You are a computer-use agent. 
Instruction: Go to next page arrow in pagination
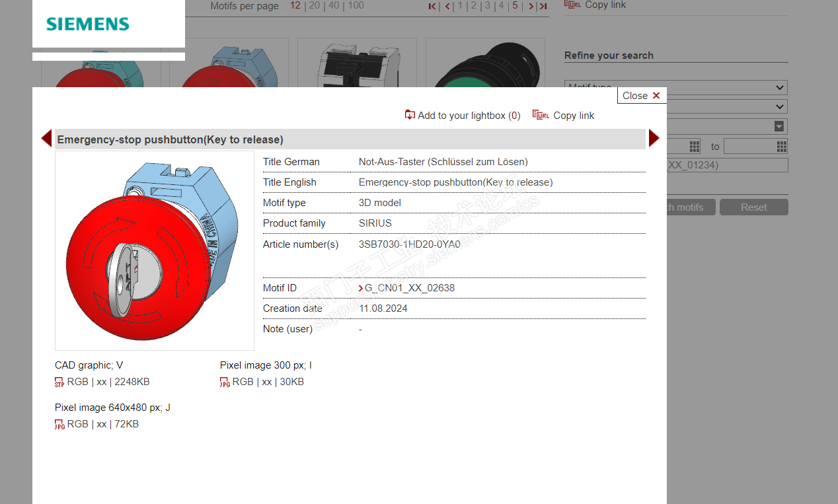[x=530, y=6]
